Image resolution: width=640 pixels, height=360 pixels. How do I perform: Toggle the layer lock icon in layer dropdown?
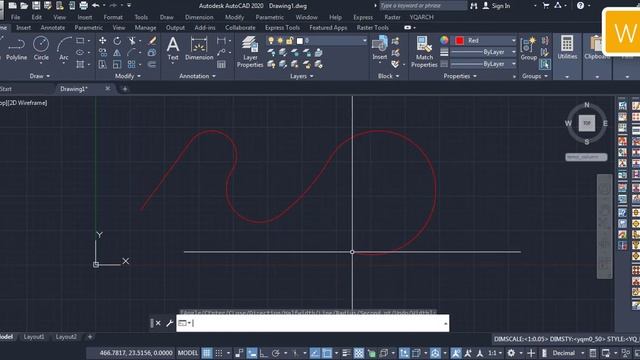(x=289, y=41)
